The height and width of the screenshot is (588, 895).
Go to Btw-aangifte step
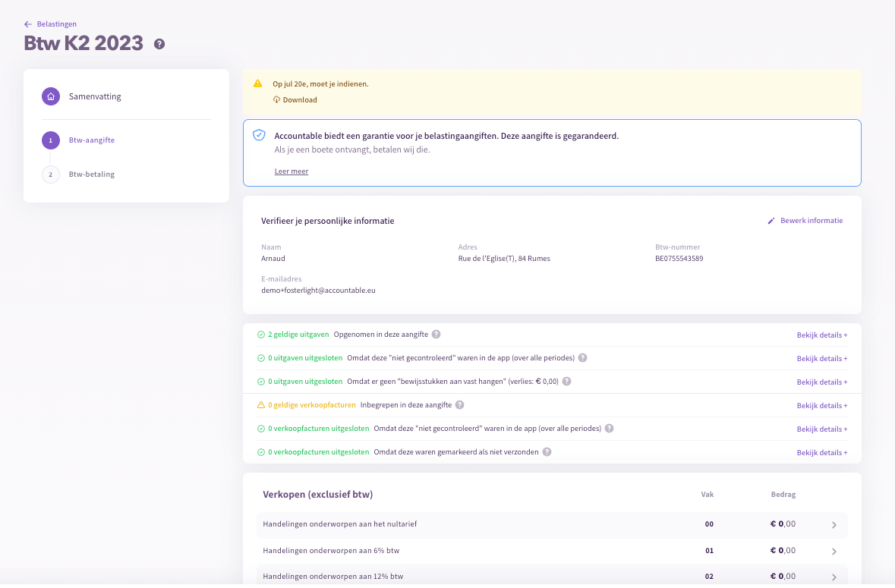click(91, 140)
